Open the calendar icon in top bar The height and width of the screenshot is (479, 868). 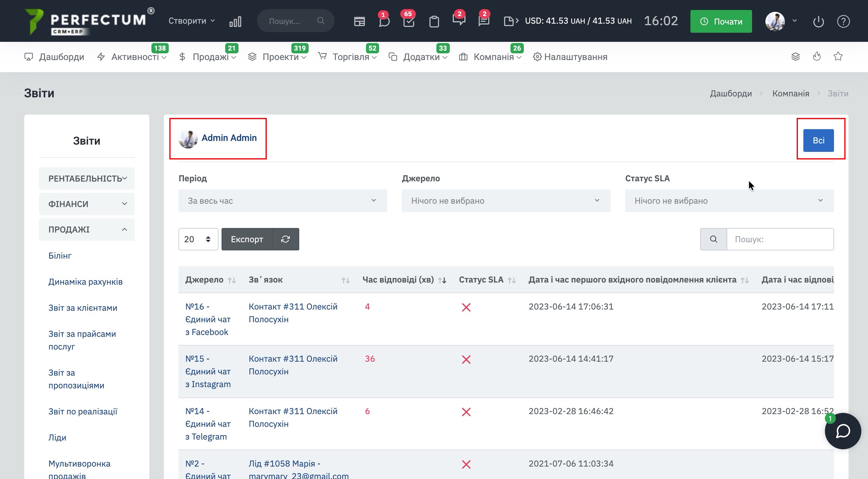pos(359,22)
